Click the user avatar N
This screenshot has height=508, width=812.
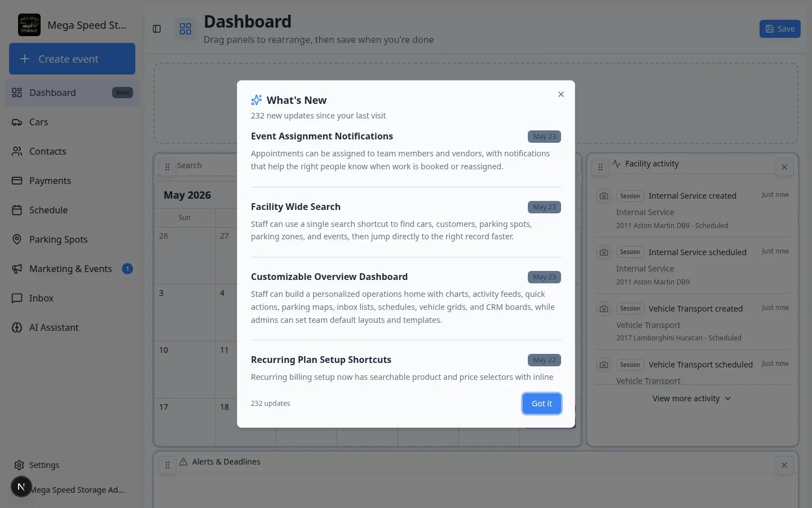click(21, 487)
